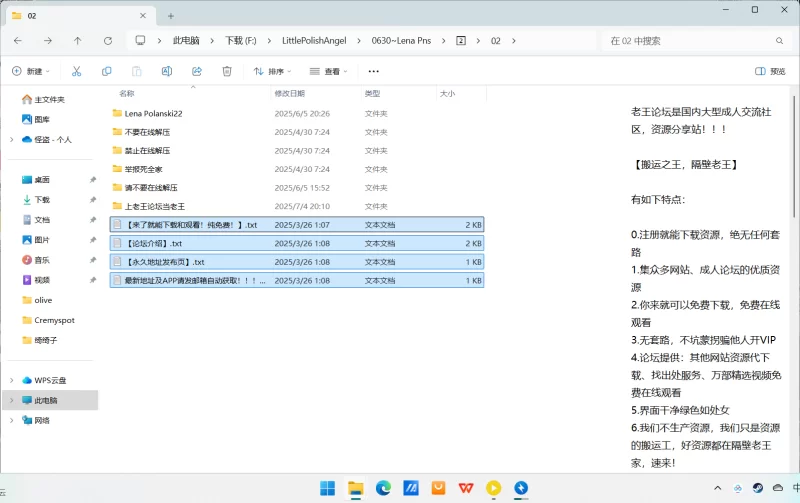
Task: Open WPS Office from the taskbar
Action: point(466,488)
